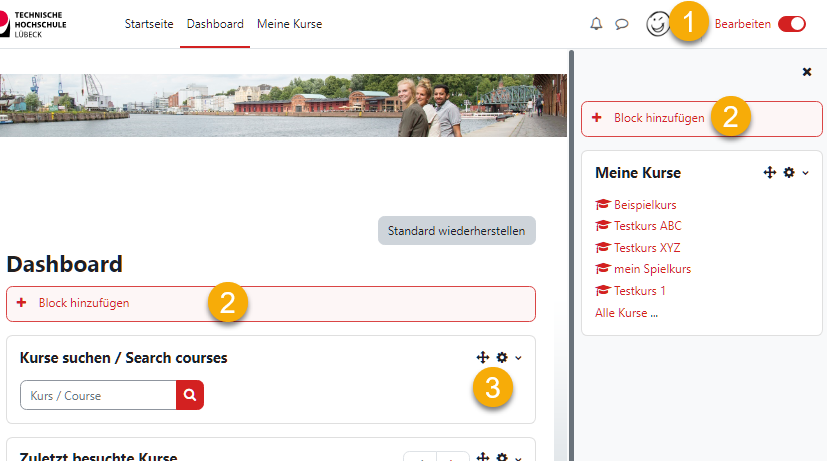Click the Lübeck harbor banner image

(x=283, y=105)
